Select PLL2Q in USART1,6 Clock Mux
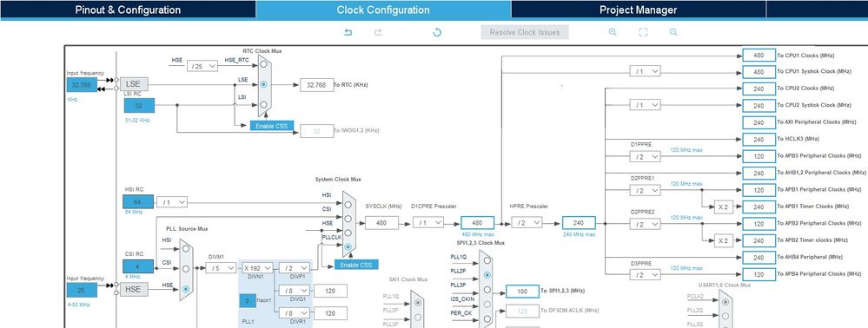 click(x=726, y=317)
